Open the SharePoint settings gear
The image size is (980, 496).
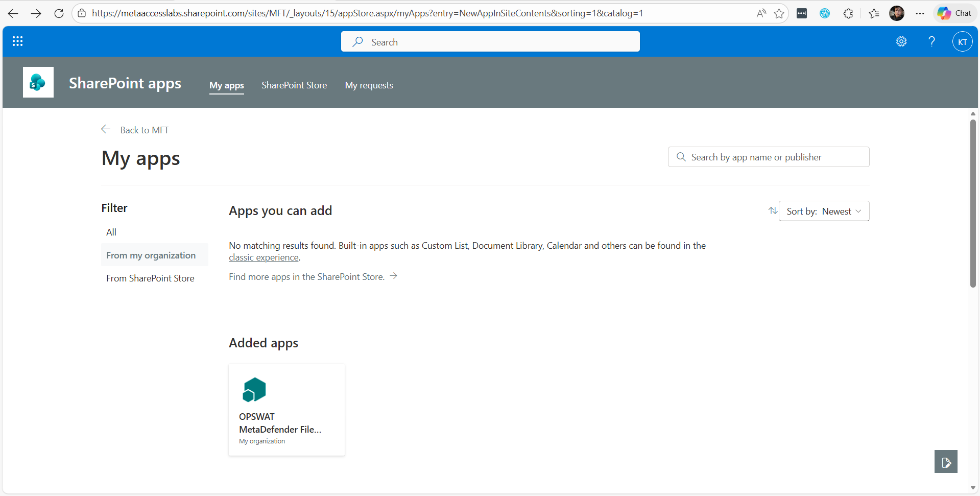coord(901,41)
